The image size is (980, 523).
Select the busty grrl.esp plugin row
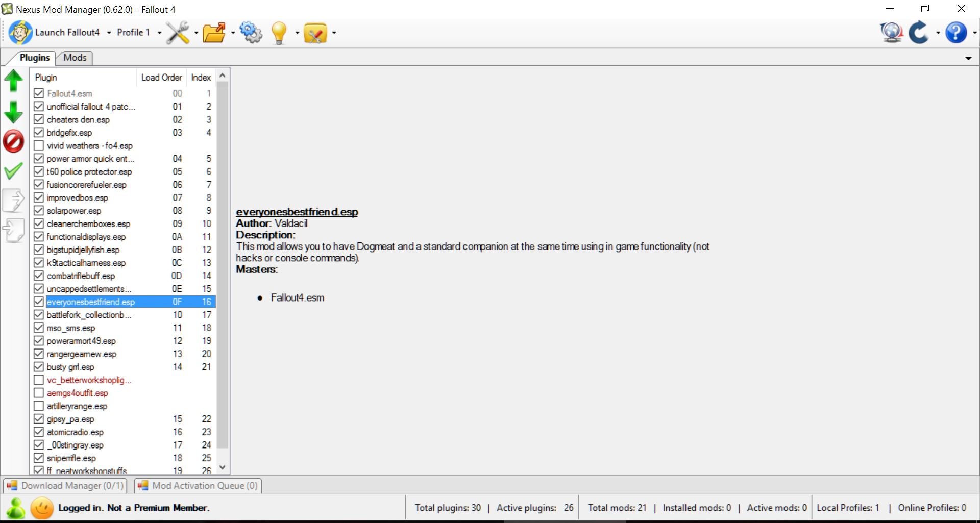(124, 367)
